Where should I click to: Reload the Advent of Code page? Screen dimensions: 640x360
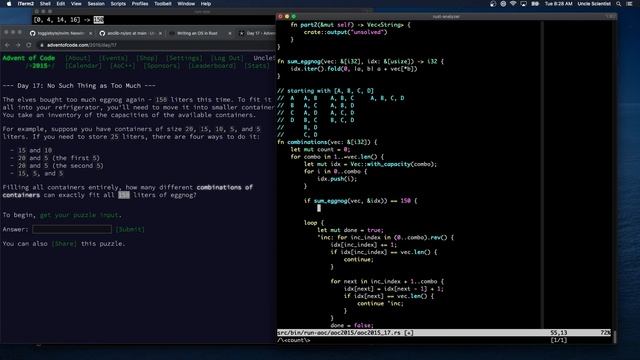(x=29, y=45)
